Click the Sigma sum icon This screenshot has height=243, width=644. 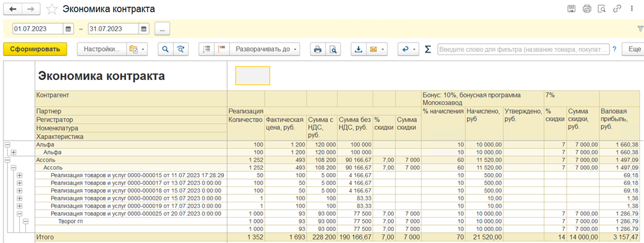427,49
